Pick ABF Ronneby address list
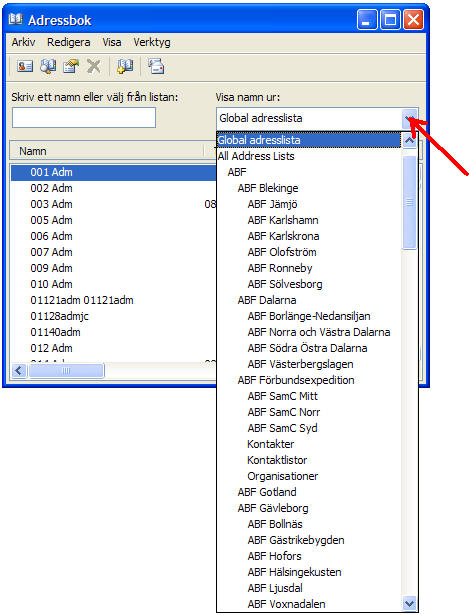This screenshot has height=615, width=470. point(309,268)
